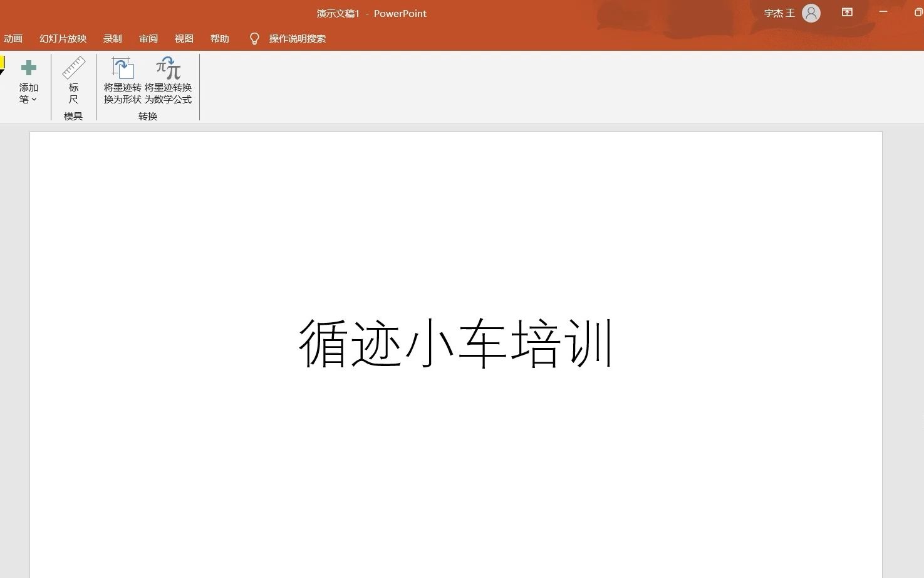Select the partially visible yellow highlighter pen
This screenshot has height=578, width=924.
pyautogui.click(x=2, y=65)
